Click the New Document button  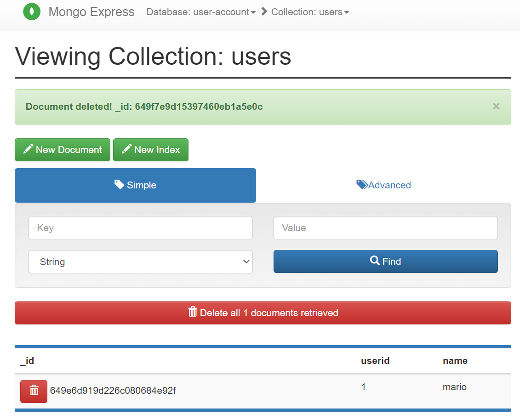click(63, 150)
